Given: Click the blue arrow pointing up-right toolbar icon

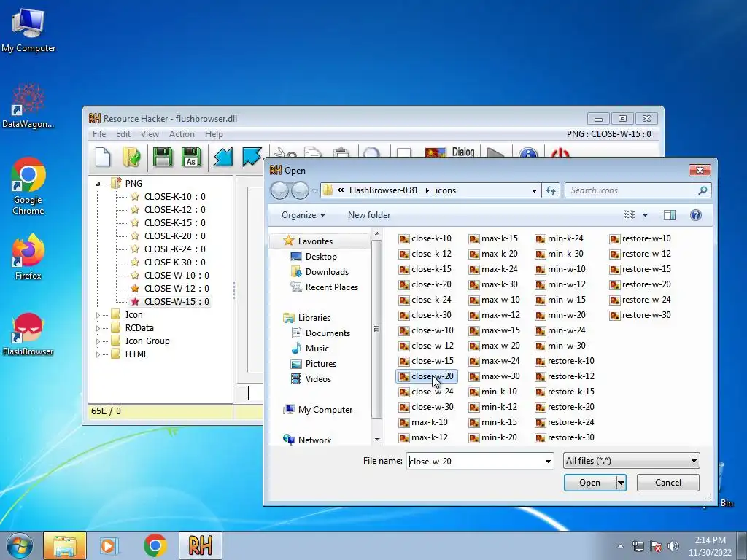Looking at the screenshot, I should point(252,156).
